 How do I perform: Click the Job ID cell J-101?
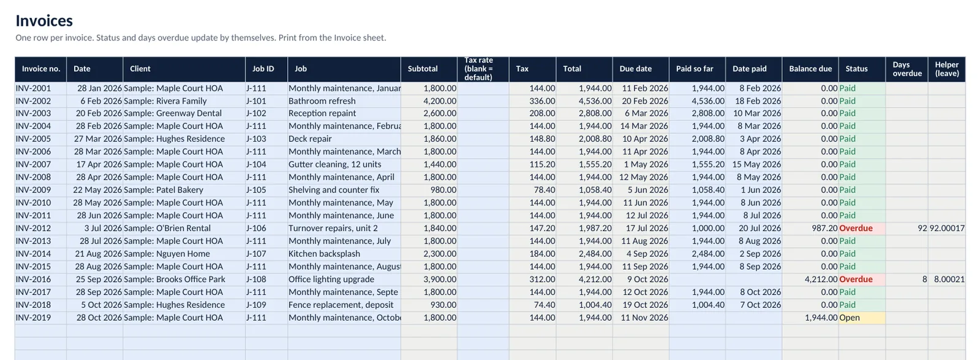266,101
